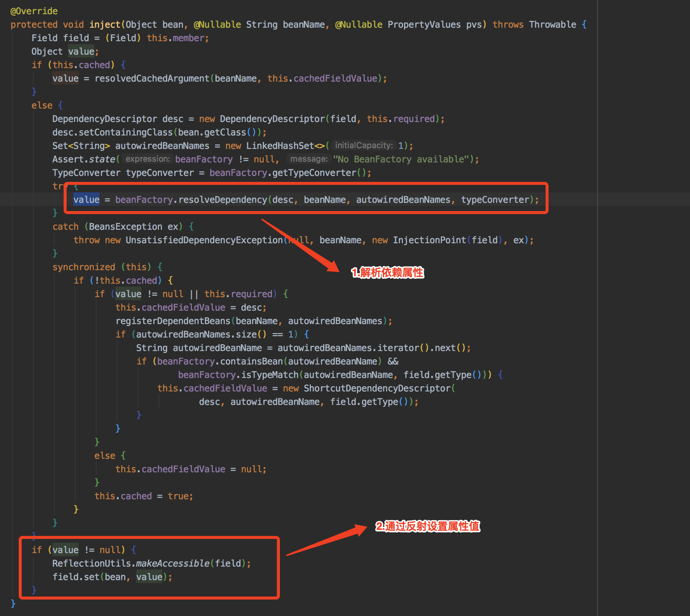The image size is (690, 616).
Task: Click 'resolvedCachedArgument' method call
Action: pyautogui.click(x=152, y=79)
